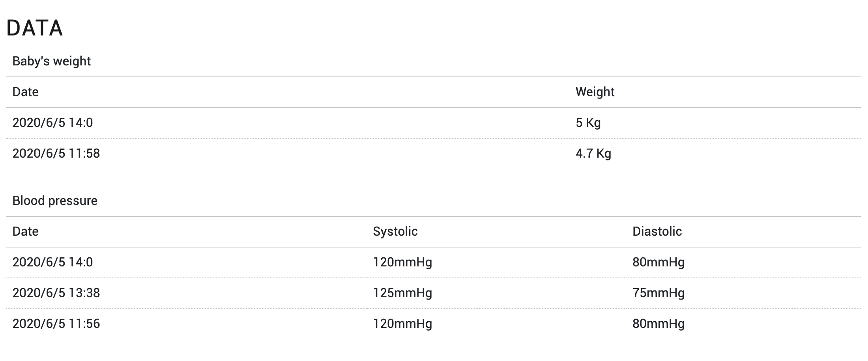Select the Blood pressure table title
The width and height of the screenshot is (868, 361).
55,201
